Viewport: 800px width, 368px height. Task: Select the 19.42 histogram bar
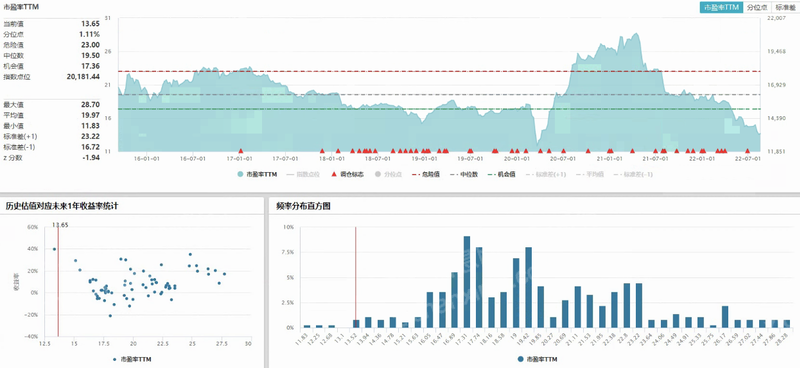(529, 287)
